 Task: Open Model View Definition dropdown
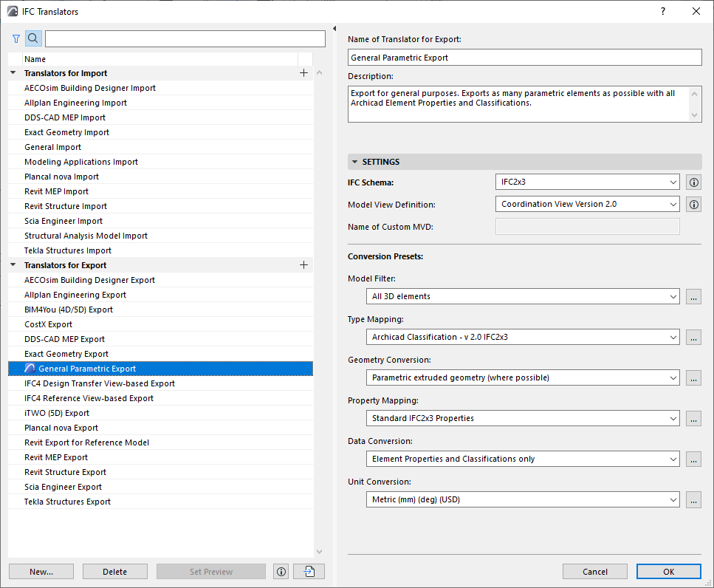coord(588,204)
